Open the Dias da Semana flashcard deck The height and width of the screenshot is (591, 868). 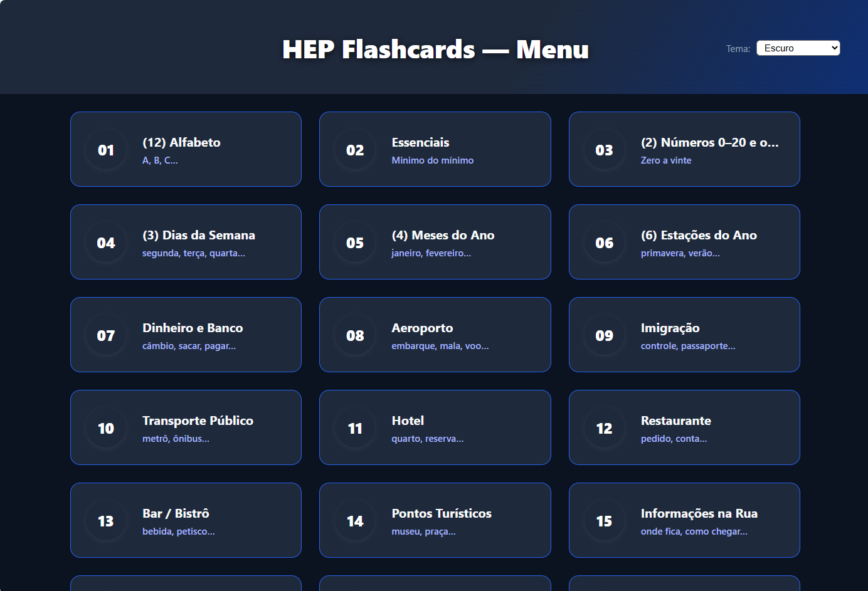coord(198,235)
